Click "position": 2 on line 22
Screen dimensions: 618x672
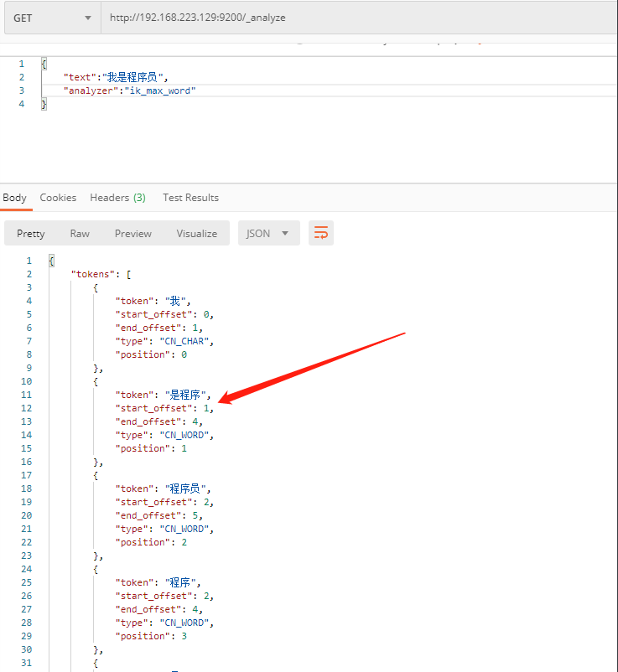pyautogui.click(x=151, y=542)
